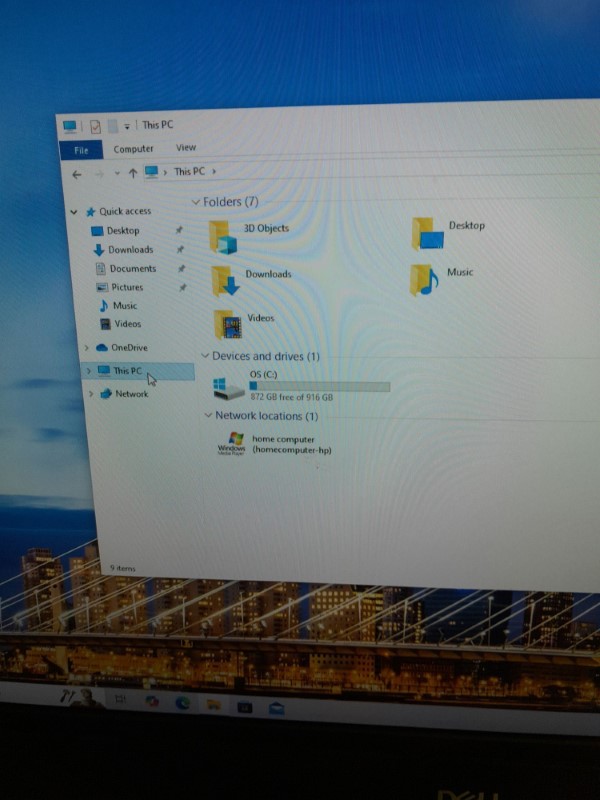The width and height of the screenshot is (600, 800).
Task: Open the 3D Objects folder
Action: pos(225,238)
